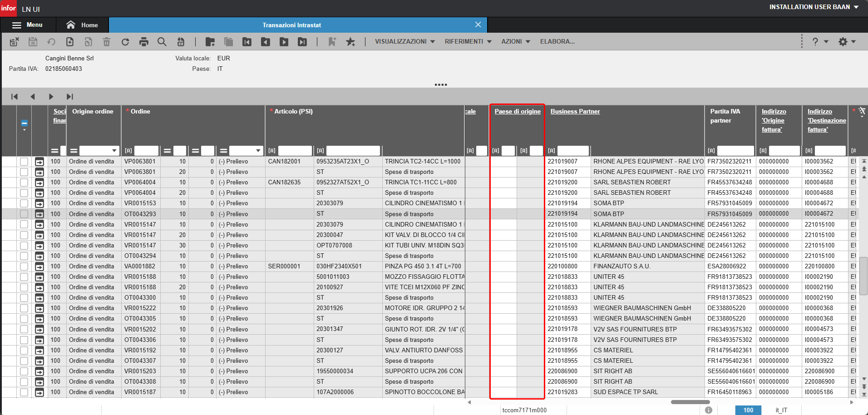868x415 pixels.
Task: Tick checkbox for TRINCIA TC2-14CC L=1000 row
Action: [24, 162]
